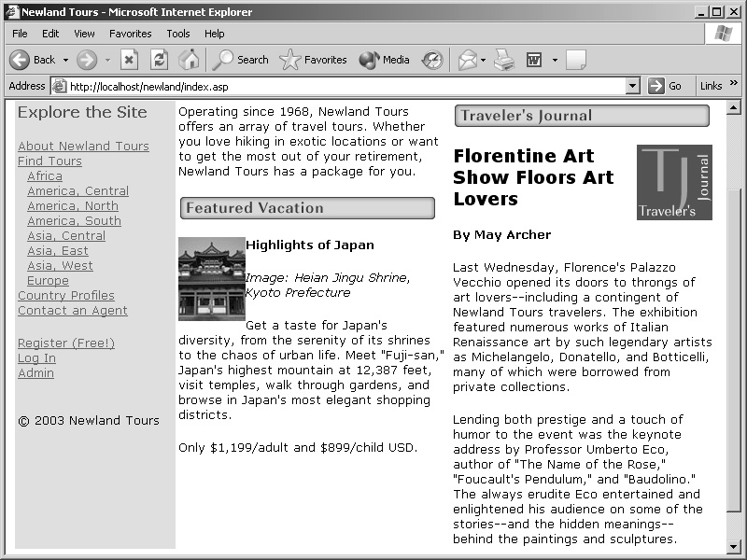This screenshot has height=560, width=747.
Task: Click the Internet Explorer title bar icon
Action: (12, 12)
